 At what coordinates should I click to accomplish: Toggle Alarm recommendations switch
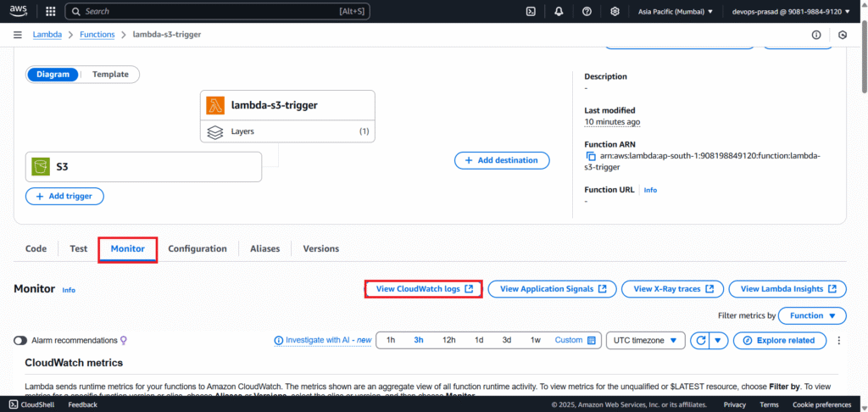[20, 340]
